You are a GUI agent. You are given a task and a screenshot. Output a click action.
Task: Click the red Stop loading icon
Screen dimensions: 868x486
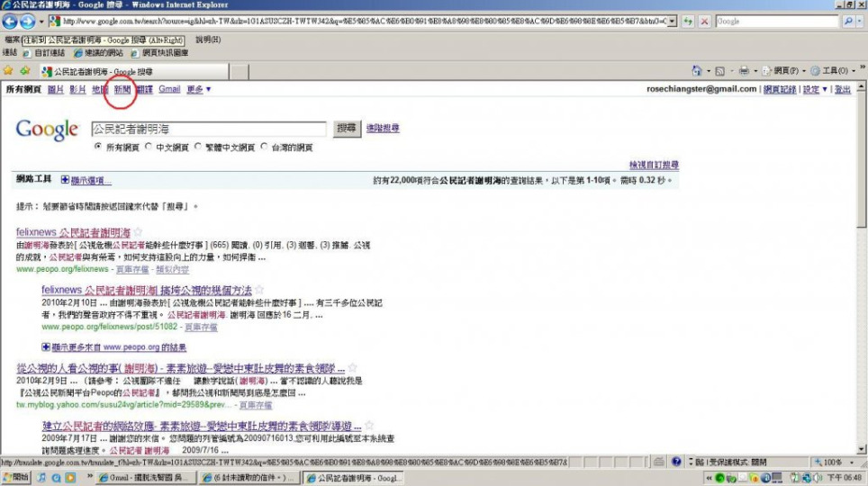pos(705,22)
